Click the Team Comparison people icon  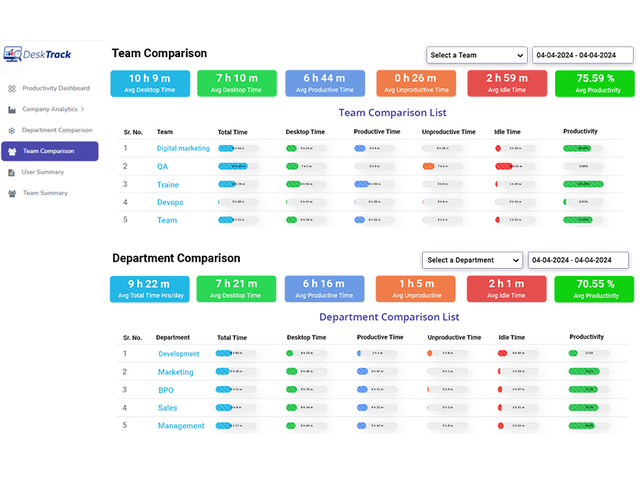11,151
